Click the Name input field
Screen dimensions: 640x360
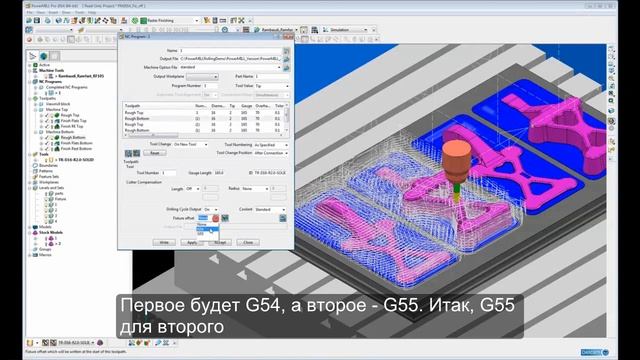[231, 51]
